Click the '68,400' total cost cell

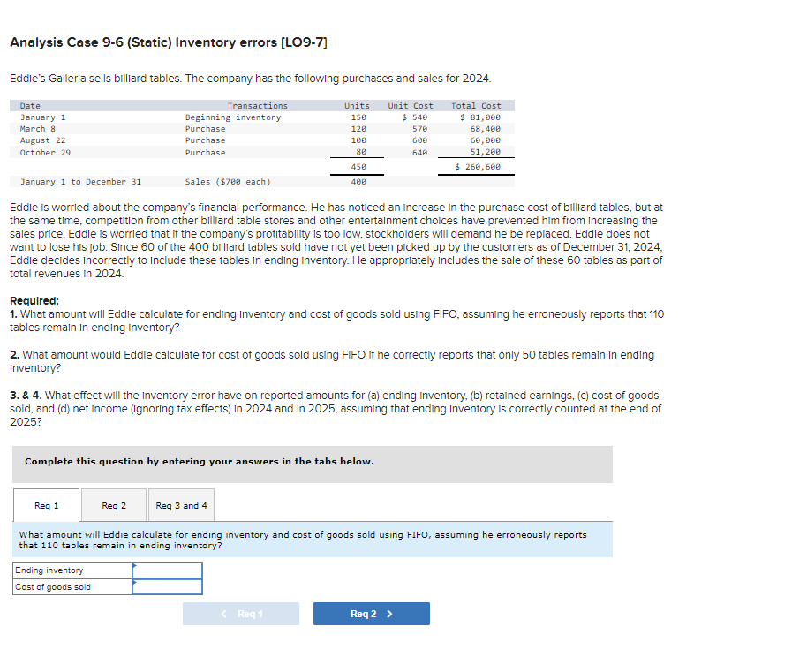(x=486, y=129)
